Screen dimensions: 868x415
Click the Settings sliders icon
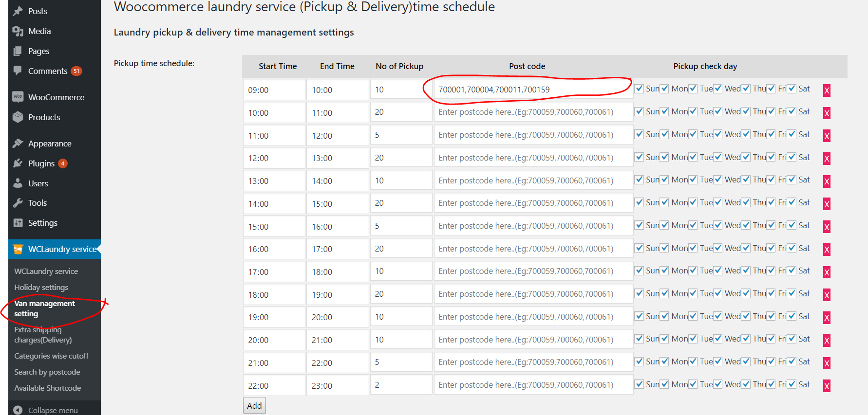coord(18,223)
